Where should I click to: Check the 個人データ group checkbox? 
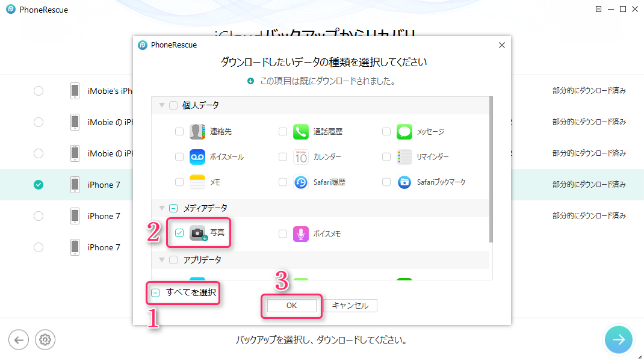coord(173,105)
